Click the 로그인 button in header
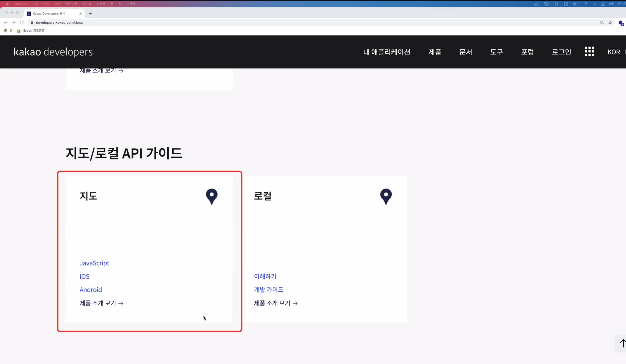Screen dimensions: 626x364 coord(561,52)
